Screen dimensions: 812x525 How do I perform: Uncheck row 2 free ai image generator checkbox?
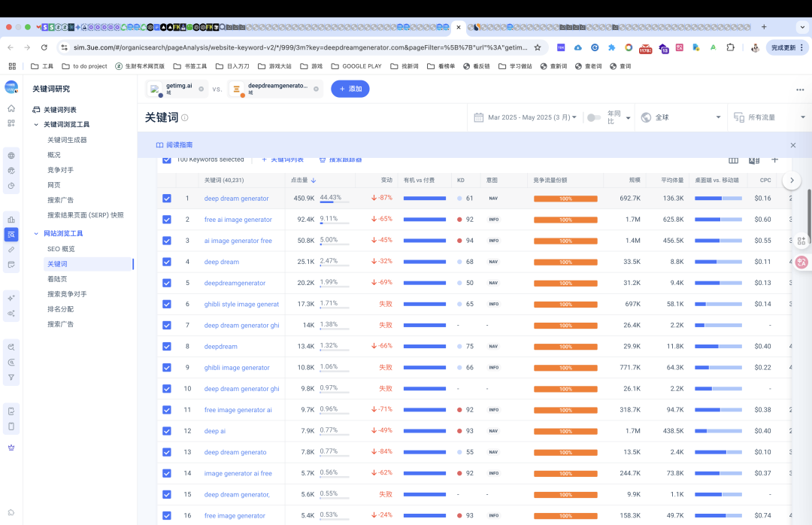[167, 220]
